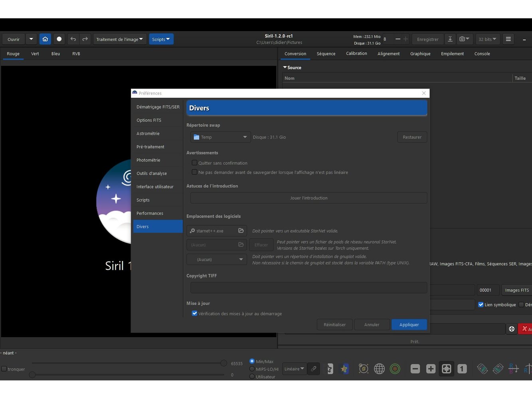Click the minus thread-count button in the header
Viewport: 532px width, 399px height.
(x=398, y=39)
